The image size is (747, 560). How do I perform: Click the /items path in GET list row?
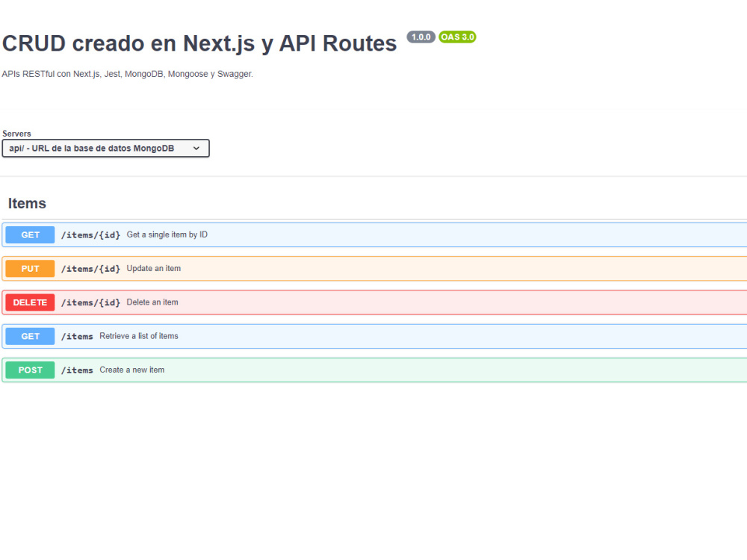(x=77, y=337)
